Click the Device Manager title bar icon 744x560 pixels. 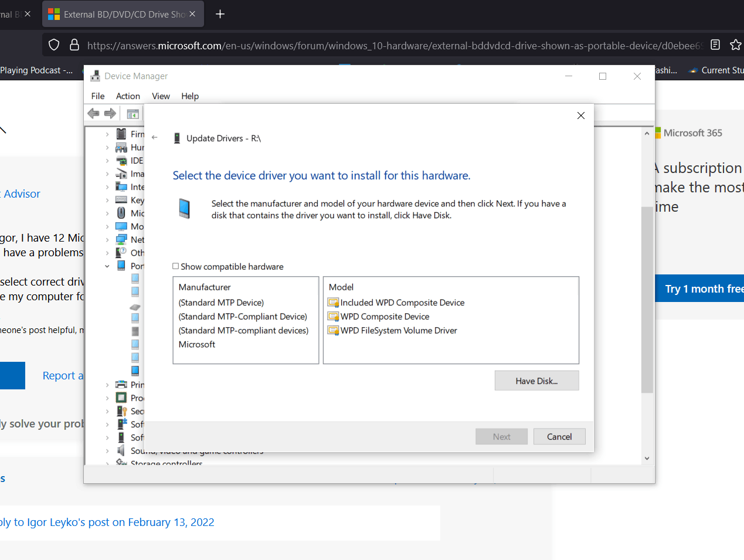[x=95, y=76]
